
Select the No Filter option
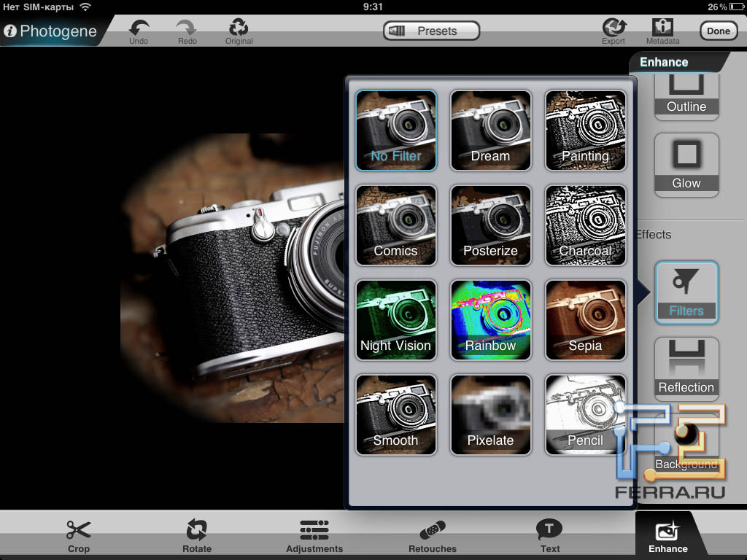pos(395,131)
